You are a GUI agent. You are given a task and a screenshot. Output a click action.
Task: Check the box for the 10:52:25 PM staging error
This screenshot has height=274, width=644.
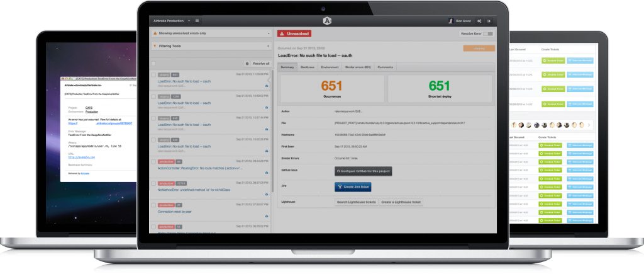(x=153, y=140)
